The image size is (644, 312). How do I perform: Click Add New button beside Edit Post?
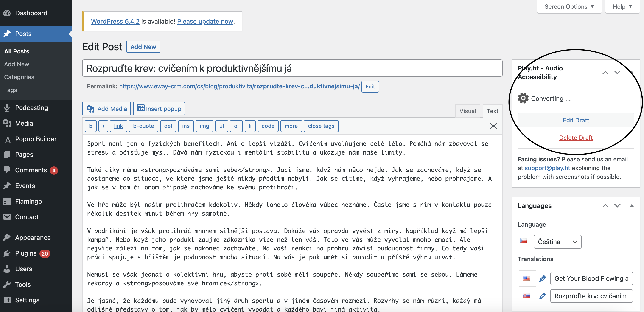143,47
